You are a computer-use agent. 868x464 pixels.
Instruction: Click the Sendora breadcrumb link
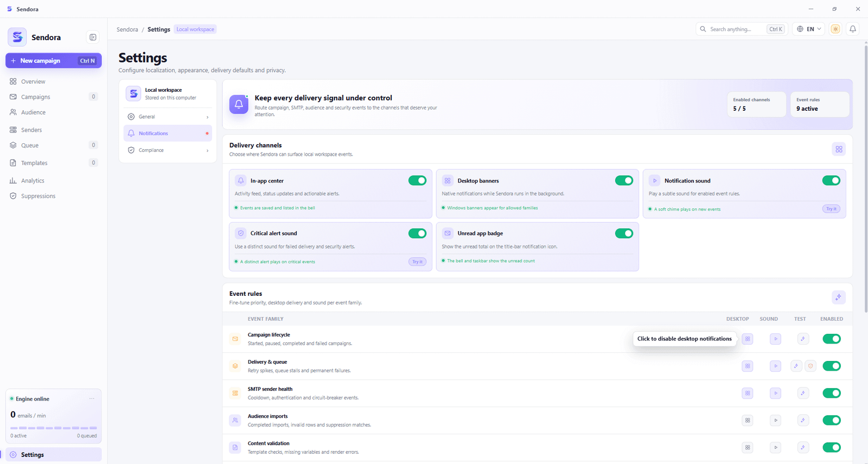point(127,29)
